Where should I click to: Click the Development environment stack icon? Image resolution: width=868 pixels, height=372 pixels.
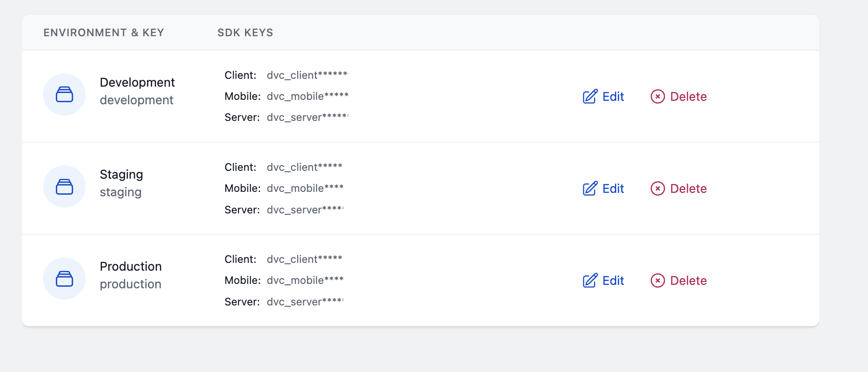[x=64, y=94]
